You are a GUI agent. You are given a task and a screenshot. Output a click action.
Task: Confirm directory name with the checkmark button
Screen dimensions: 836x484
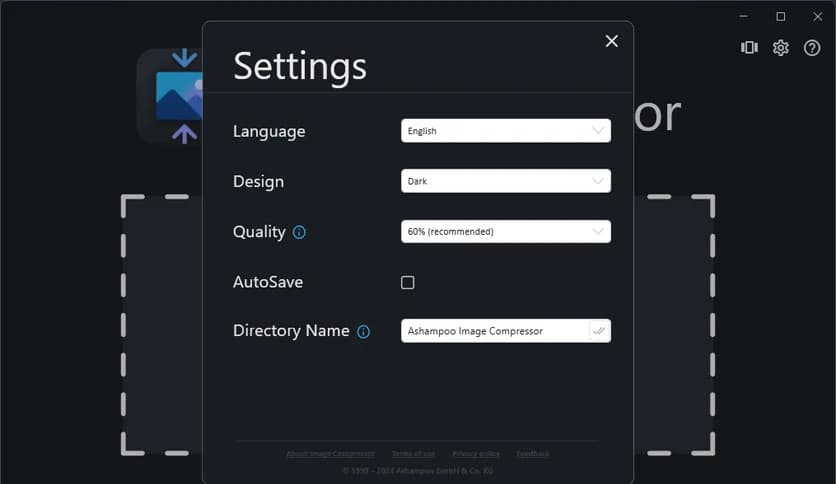599,331
